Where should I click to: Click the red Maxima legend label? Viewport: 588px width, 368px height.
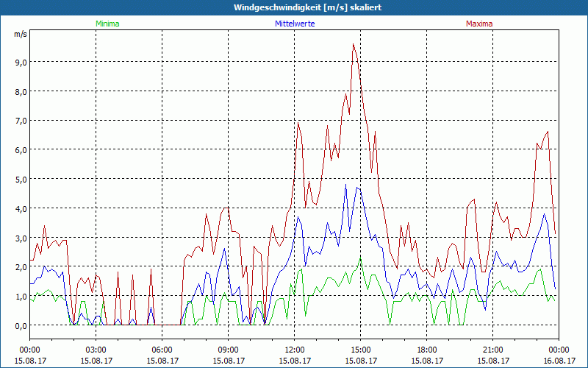479,24
